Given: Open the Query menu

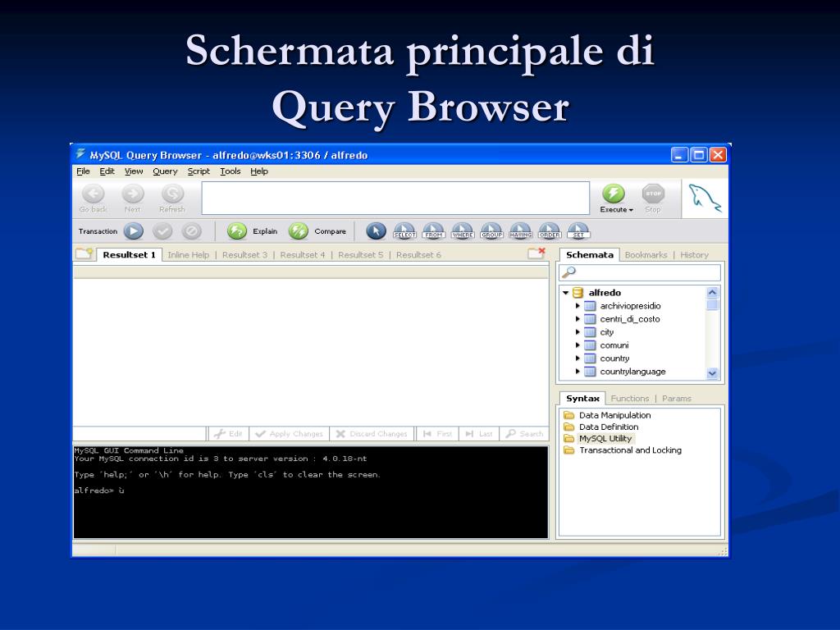Looking at the screenshot, I should point(165,171).
